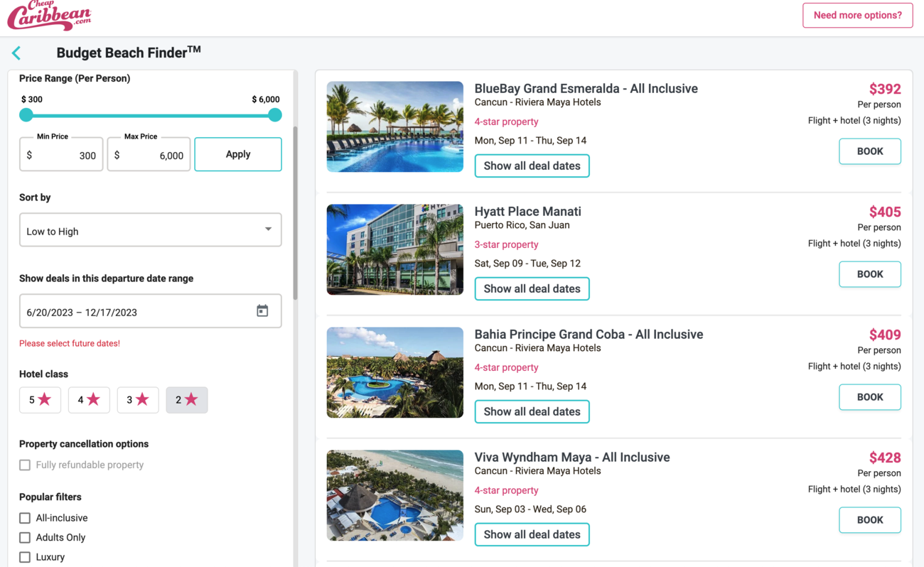This screenshot has width=924, height=567.
Task: Filter by 3-star hotel class
Action: tap(138, 400)
